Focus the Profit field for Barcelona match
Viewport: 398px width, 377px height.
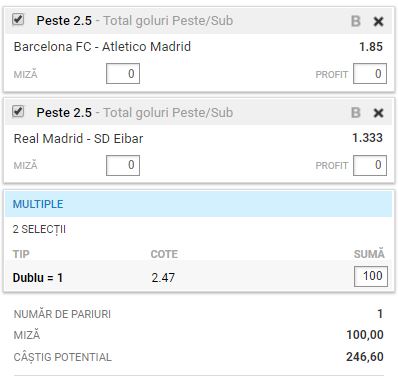point(370,74)
